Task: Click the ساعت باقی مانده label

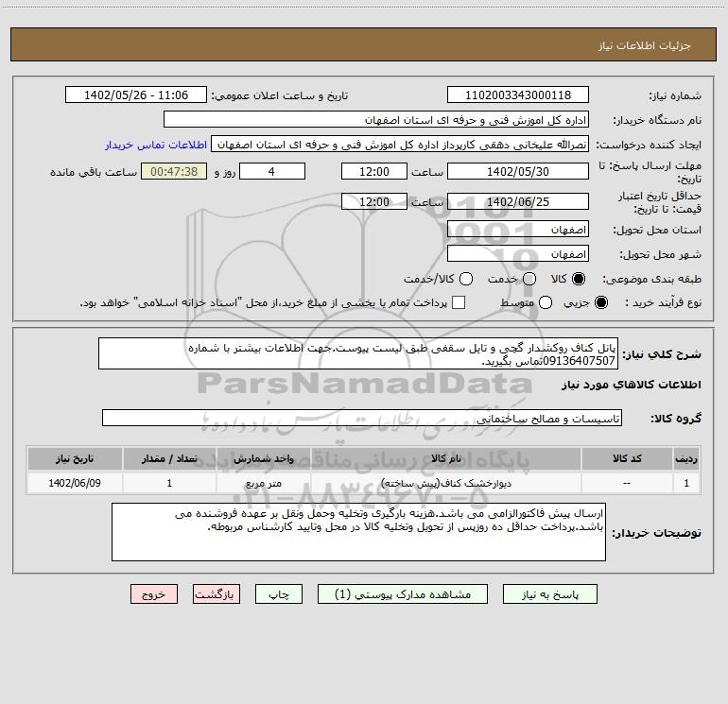Action: [x=94, y=172]
